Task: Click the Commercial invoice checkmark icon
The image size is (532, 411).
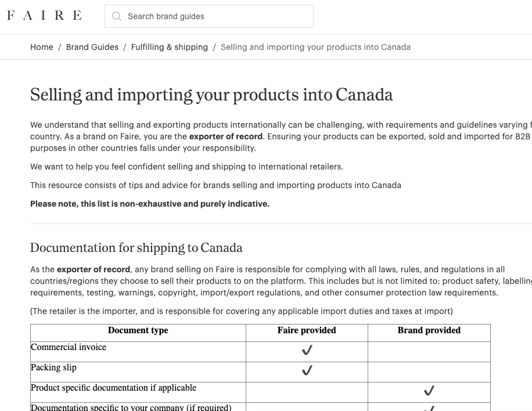Action: 307,350
